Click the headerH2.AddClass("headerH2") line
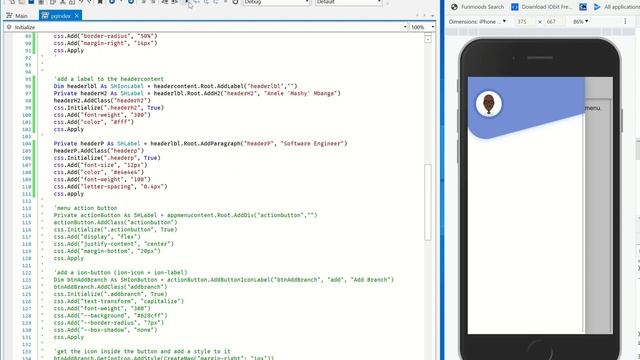Viewport: 640px width, 360px height. (x=102, y=100)
